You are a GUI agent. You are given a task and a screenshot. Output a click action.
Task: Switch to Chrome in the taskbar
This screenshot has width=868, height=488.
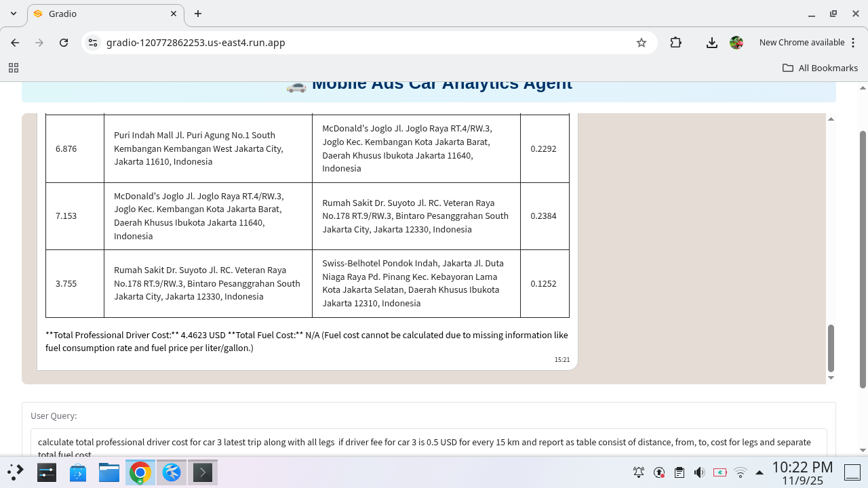[140, 472]
